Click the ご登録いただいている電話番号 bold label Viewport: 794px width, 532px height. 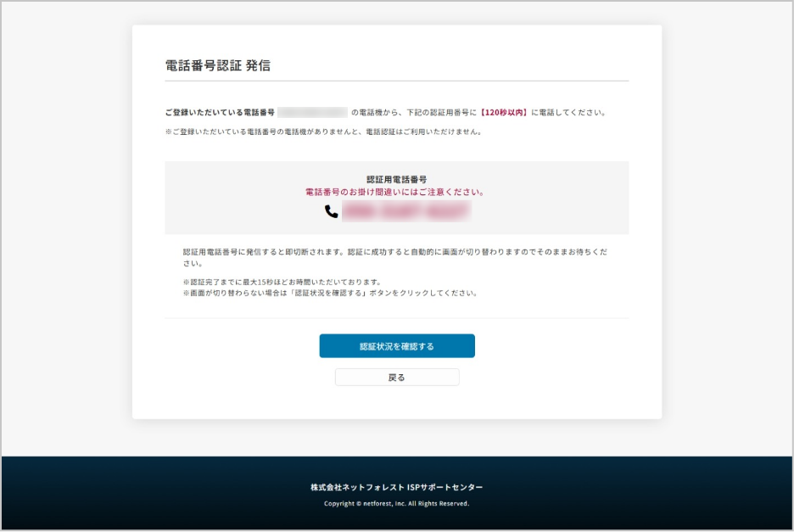click(220, 112)
